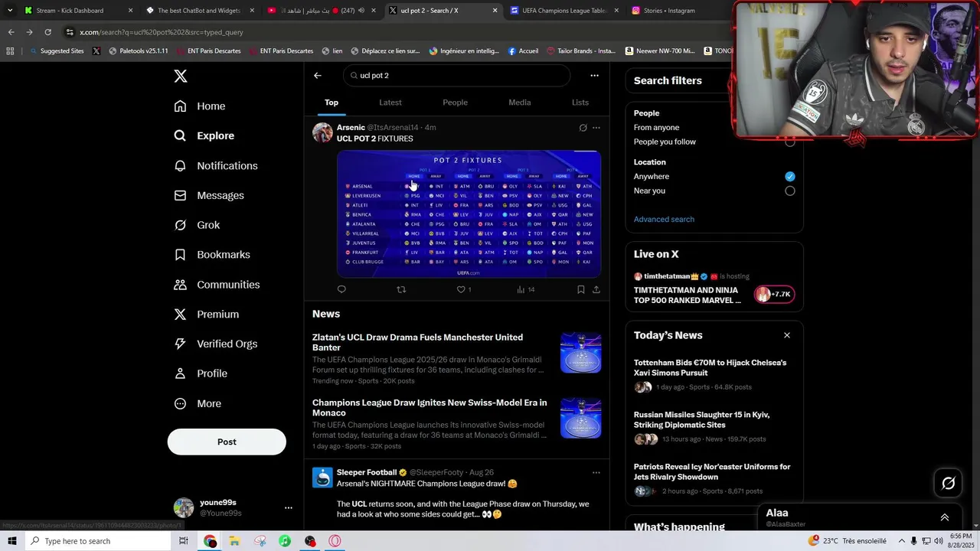Click the search field containing ucl pot 2
This screenshot has width=980, height=551.
(x=456, y=75)
